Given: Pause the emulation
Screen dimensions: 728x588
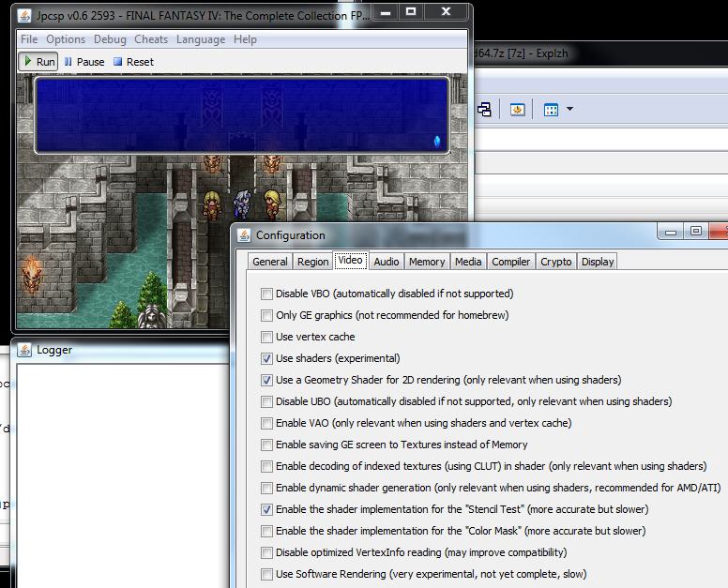Looking at the screenshot, I should pyautogui.click(x=84, y=62).
